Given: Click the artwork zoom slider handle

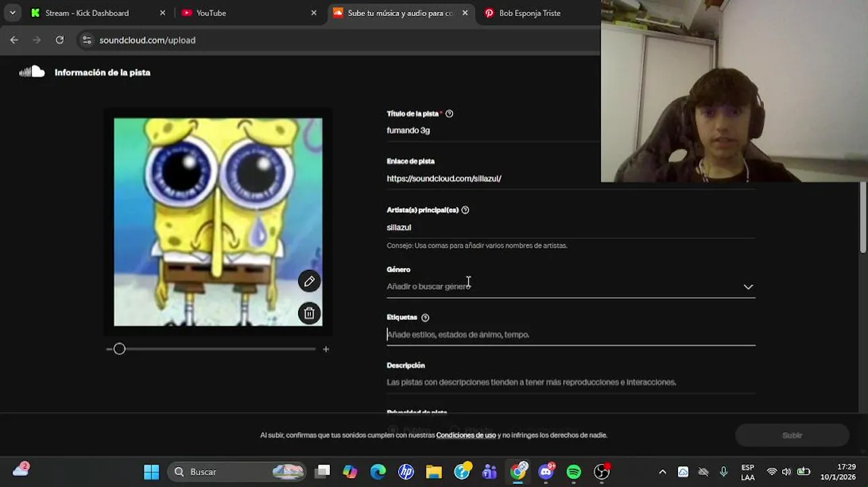Looking at the screenshot, I should tap(120, 349).
